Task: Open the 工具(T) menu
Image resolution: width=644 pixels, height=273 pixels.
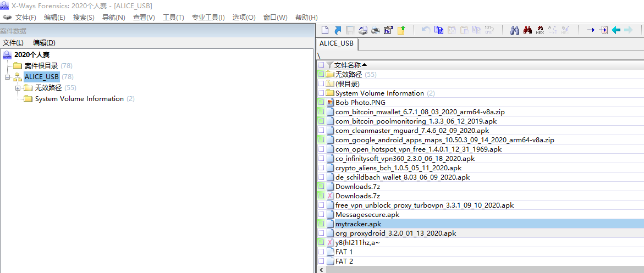Action: tap(173, 18)
